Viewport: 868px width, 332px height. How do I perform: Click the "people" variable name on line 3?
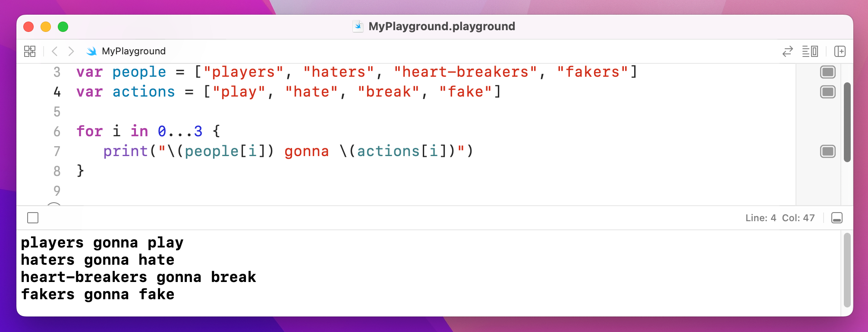click(x=139, y=72)
